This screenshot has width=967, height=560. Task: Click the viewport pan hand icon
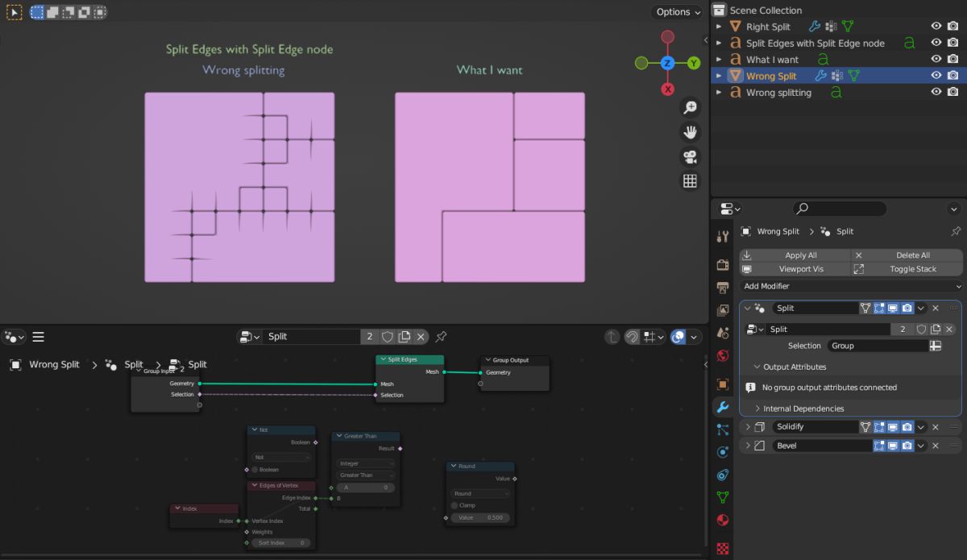point(690,131)
